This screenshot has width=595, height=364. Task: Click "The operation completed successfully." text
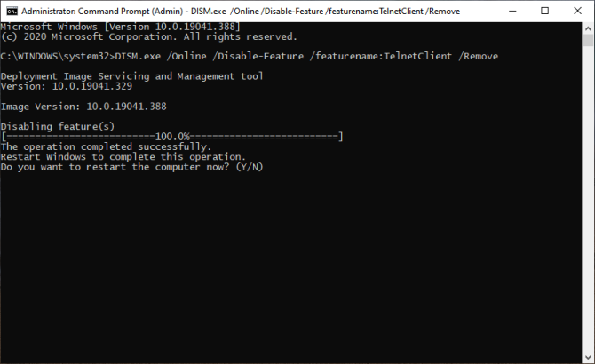click(107, 146)
